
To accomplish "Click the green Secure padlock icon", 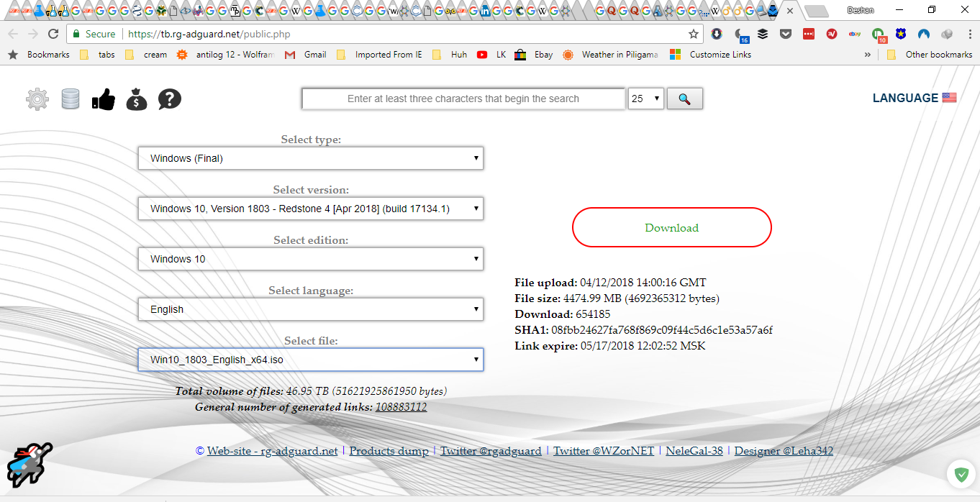I will (x=76, y=34).
